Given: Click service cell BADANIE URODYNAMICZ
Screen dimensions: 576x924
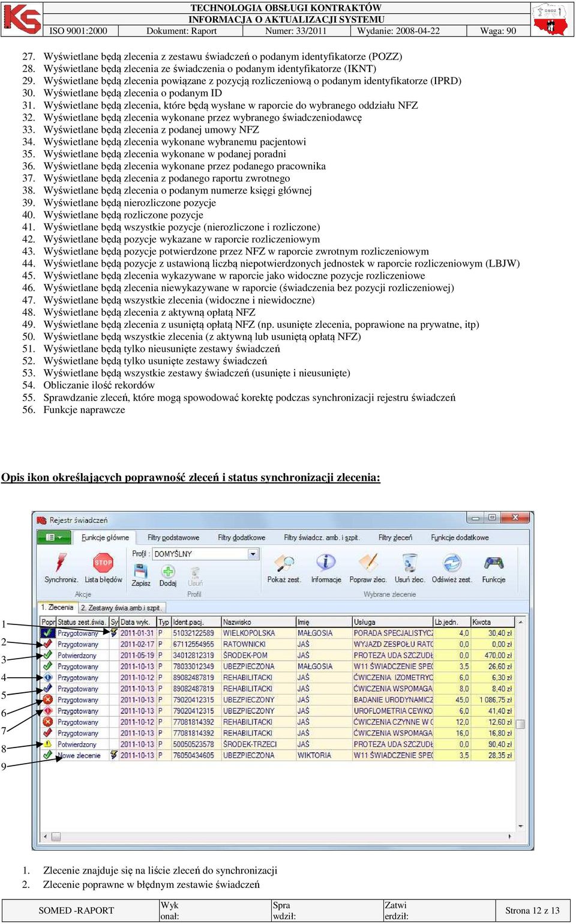Looking at the screenshot, I should [x=392, y=699].
